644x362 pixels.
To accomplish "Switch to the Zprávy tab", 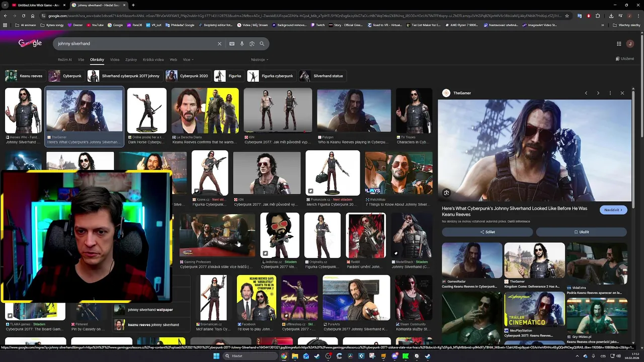I will coord(131,60).
